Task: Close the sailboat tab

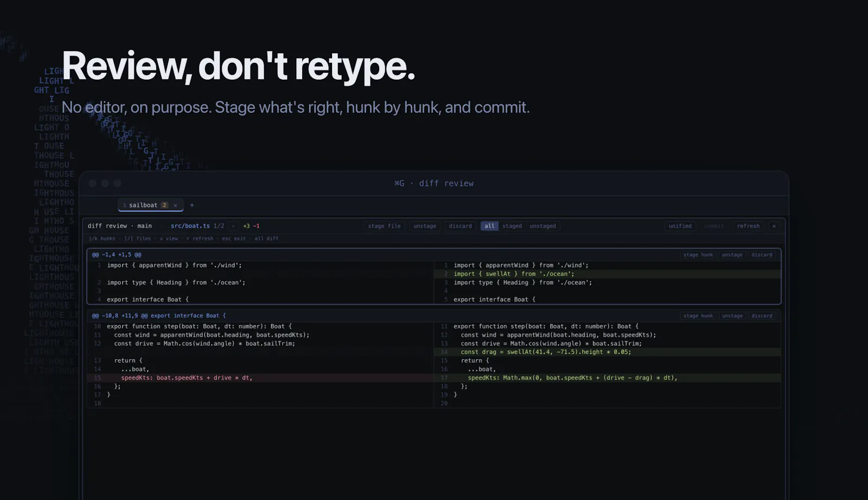Action: [175, 206]
